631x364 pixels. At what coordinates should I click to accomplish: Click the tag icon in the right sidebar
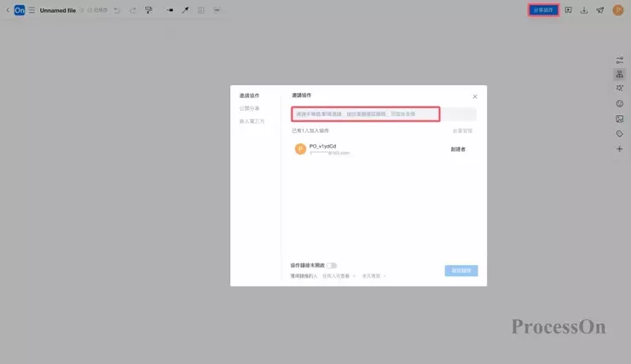[620, 134]
